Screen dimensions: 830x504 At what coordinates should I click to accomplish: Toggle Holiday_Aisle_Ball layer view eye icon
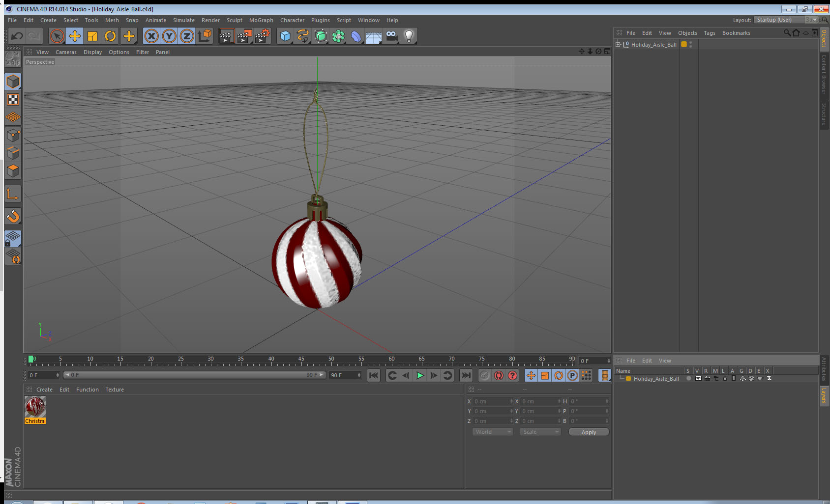coord(698,378)
